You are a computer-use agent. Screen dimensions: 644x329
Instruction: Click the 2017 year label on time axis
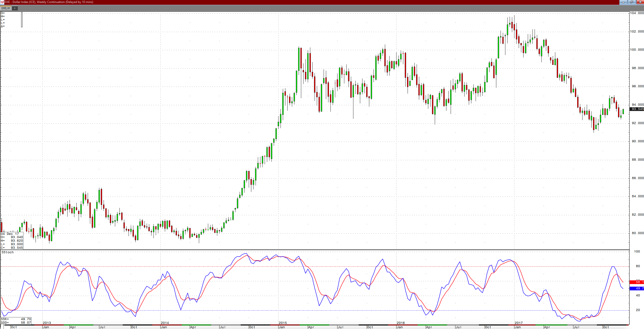518,323
